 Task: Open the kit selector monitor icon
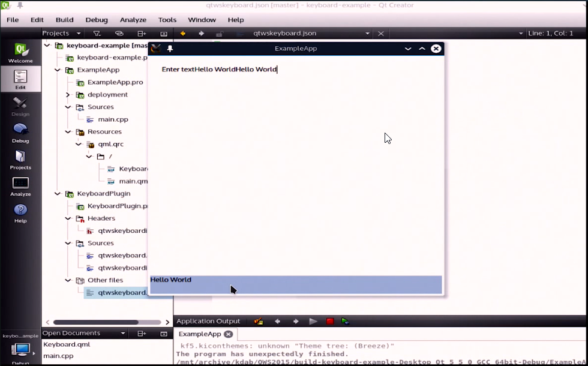click(20, 350)
